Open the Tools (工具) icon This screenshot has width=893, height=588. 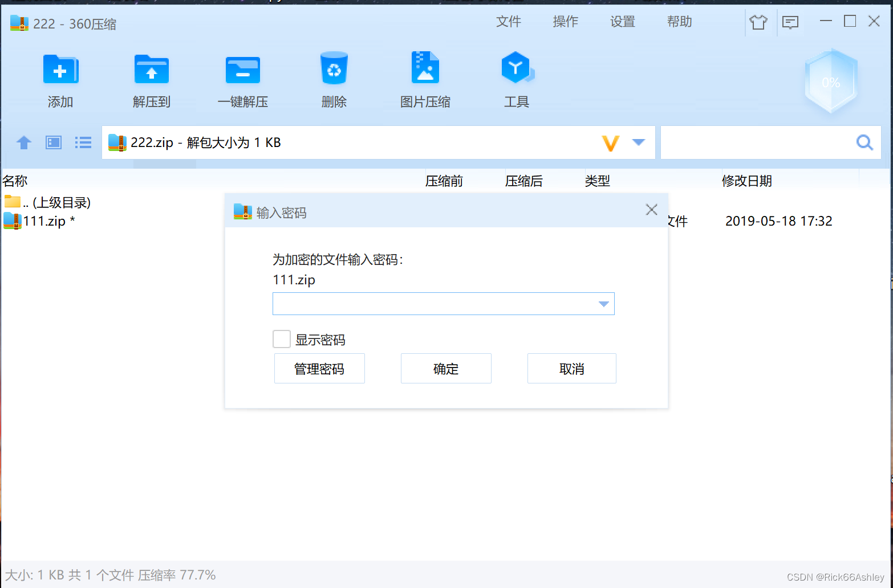[x=517, y=67]
